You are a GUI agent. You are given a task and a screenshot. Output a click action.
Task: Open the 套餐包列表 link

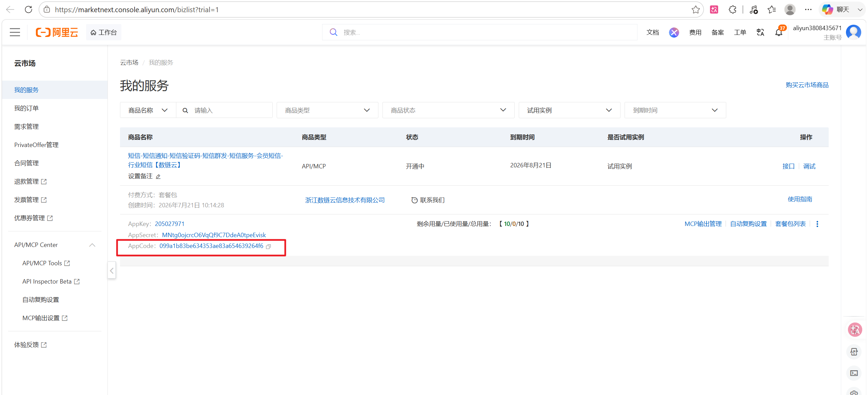coord(790,224)
